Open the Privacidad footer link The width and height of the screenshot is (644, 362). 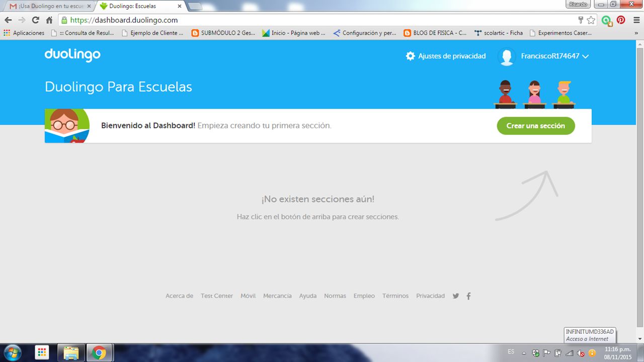tap(430, 296)
